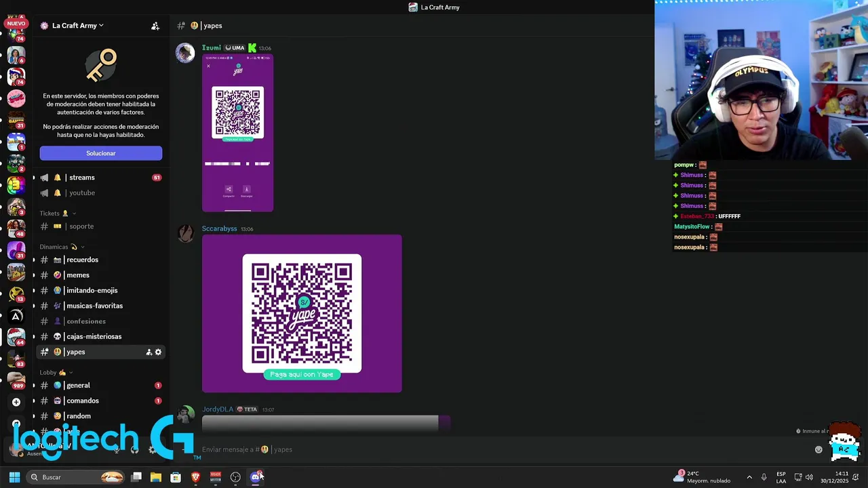Click the Sccarabyss username
This screenshot has height=488, width=868.
tap(220, 229)
